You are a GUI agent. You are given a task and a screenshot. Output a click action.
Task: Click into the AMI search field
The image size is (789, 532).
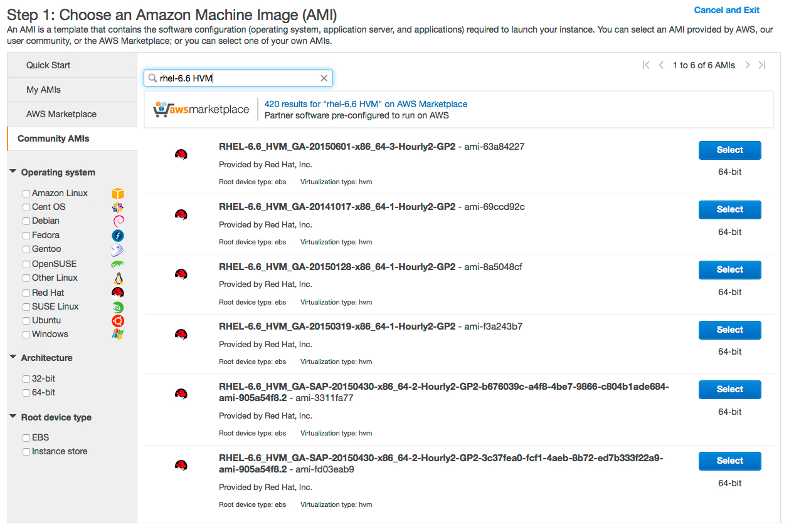pyautogui.click(x=238, y=78)
